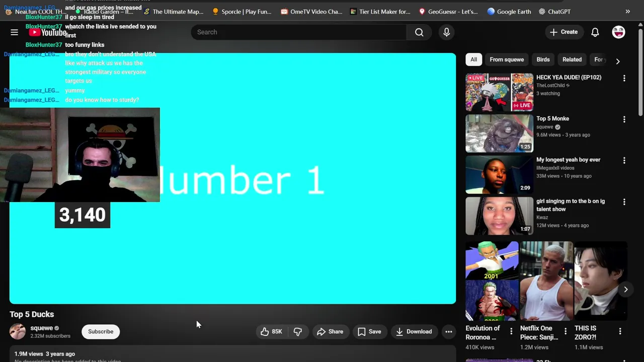The width and height of the screenshot is (644, 362).
Task: Save the video to a playlist
Action: [369, 331]
